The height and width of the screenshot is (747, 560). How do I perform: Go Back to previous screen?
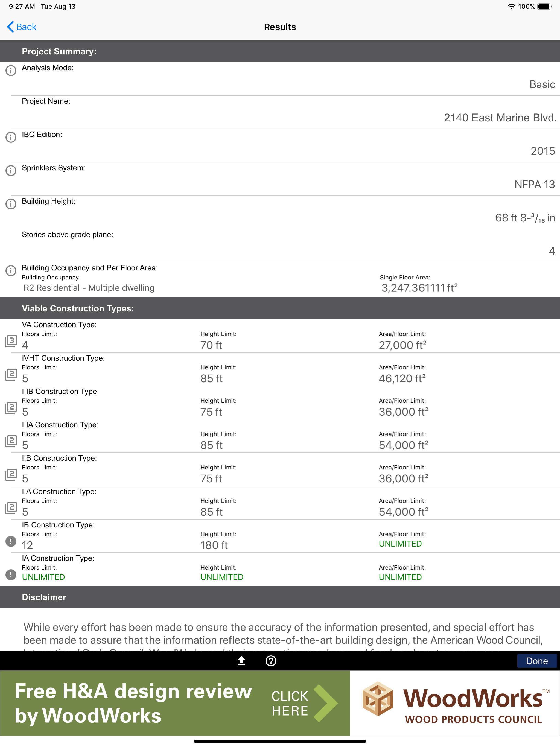pyautogui.click(x=22, y=27)
